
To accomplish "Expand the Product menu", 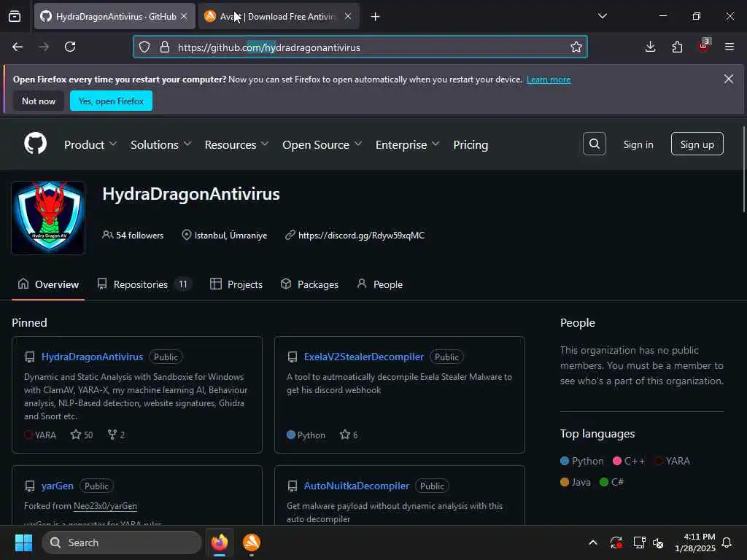I will coord(90,144).
